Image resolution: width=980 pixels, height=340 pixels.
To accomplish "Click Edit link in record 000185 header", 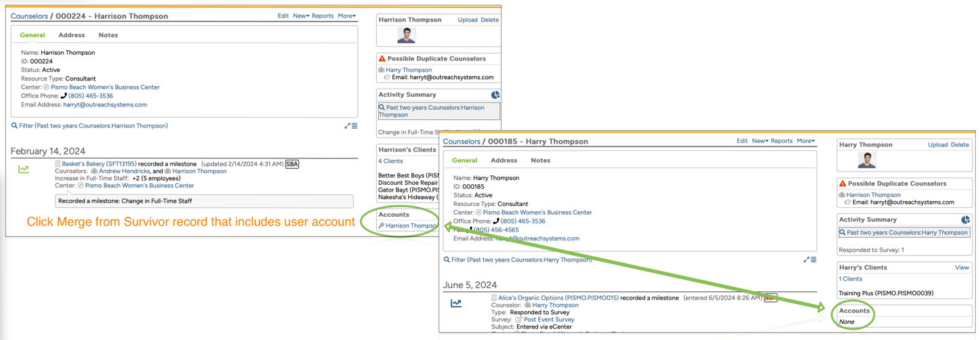I will 742,141.
